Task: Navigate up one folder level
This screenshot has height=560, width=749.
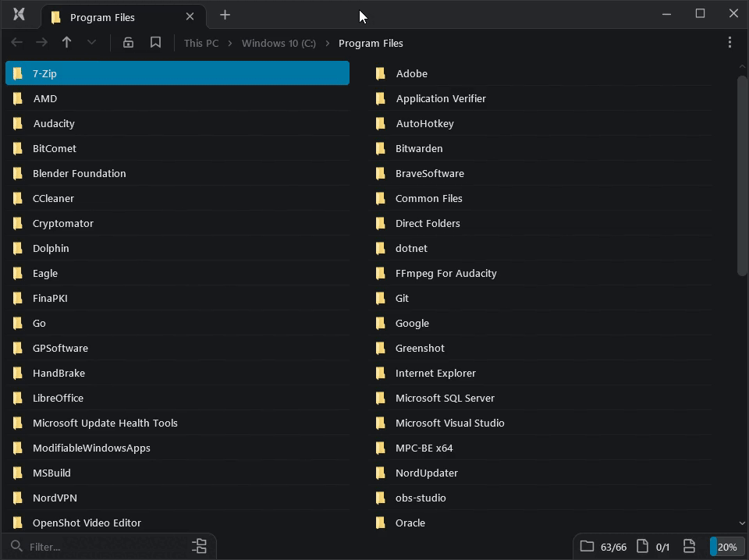Action: [66, 42]
